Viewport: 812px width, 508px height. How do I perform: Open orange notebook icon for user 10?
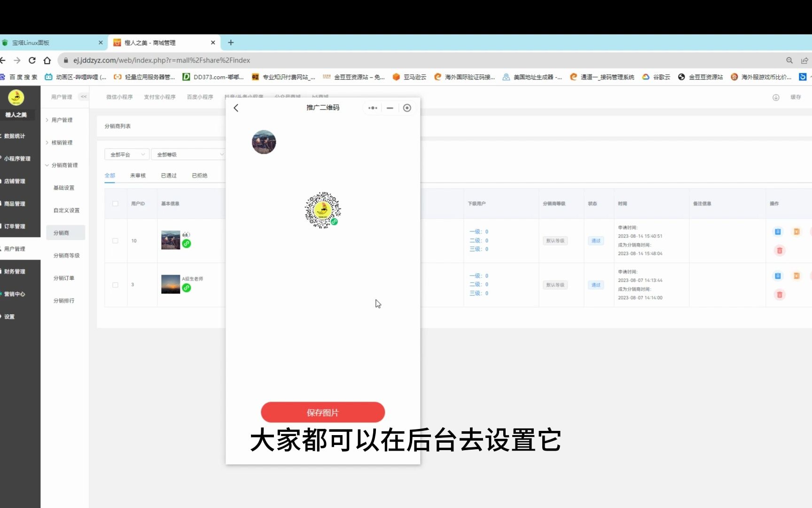point(796,231)
